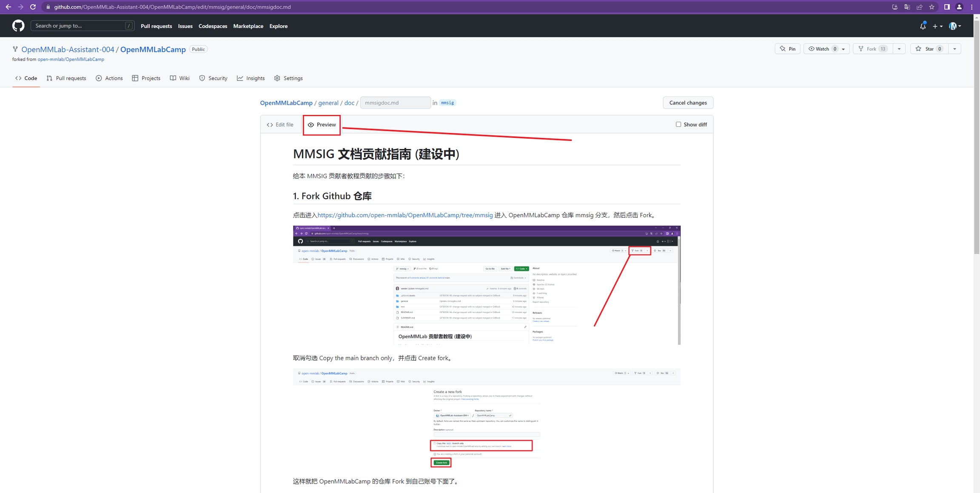Open Chrome three-dot menu
This screenshot has width=980, height=493.
(972, 7)
